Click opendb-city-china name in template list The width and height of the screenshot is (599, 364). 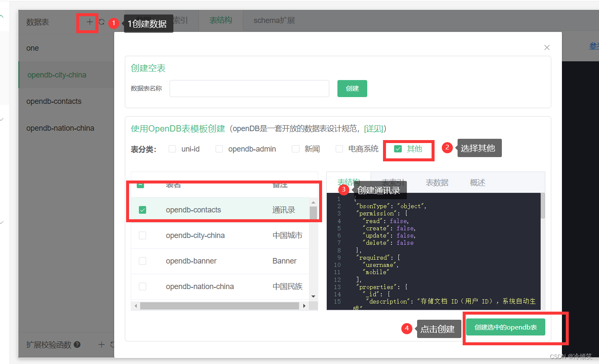tap(195, 235)
